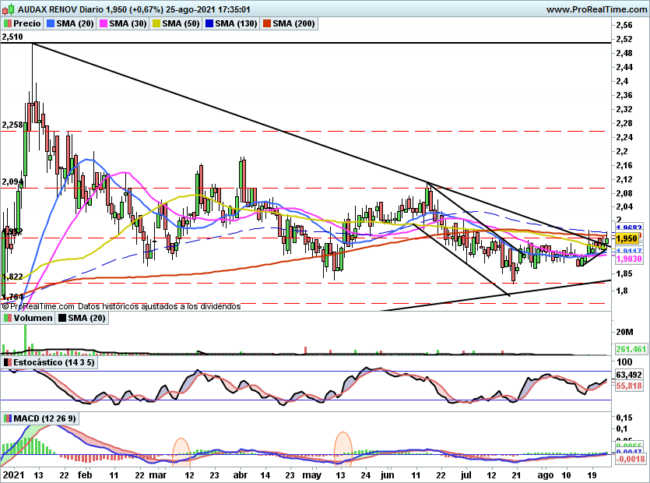Screen dimensions: 650x483
Task: Click the 1,764 support level label
Action: (x=12, y=297)
